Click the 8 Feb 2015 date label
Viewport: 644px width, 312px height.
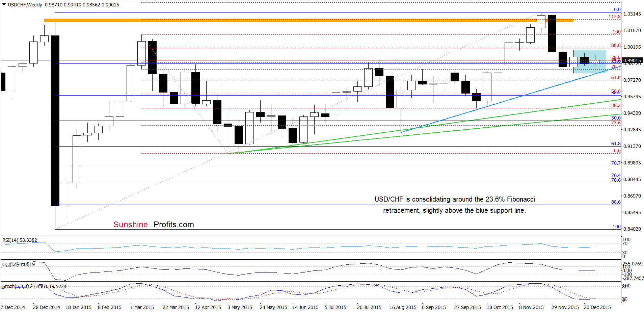click(x=110, y=307)
